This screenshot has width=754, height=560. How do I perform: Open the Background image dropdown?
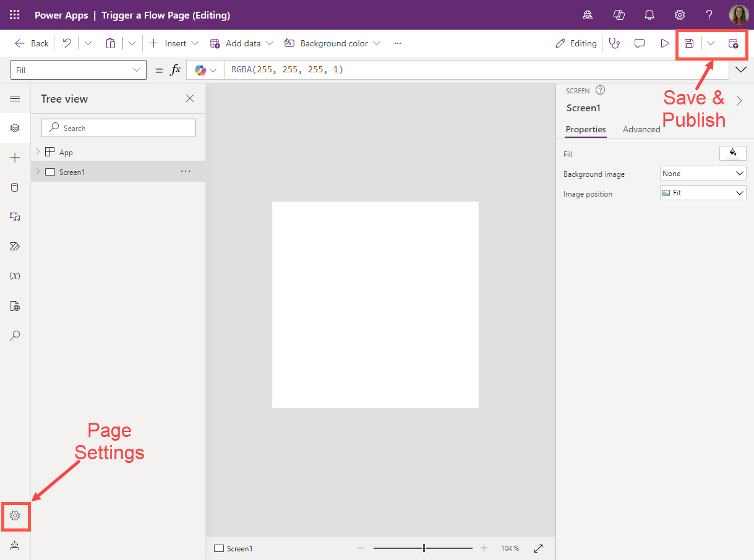click(703, 173)
